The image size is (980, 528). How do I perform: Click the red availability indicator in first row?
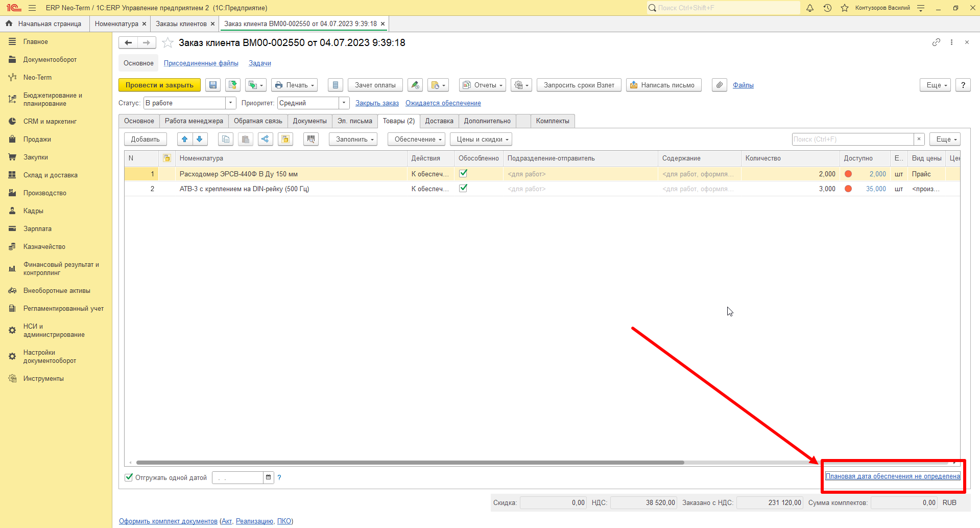848,174
